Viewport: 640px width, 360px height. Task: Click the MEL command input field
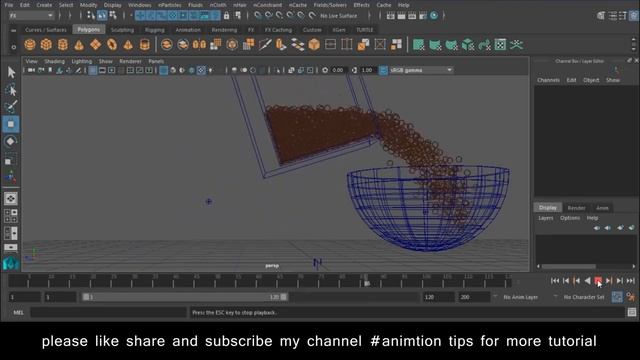pos(108,313)
